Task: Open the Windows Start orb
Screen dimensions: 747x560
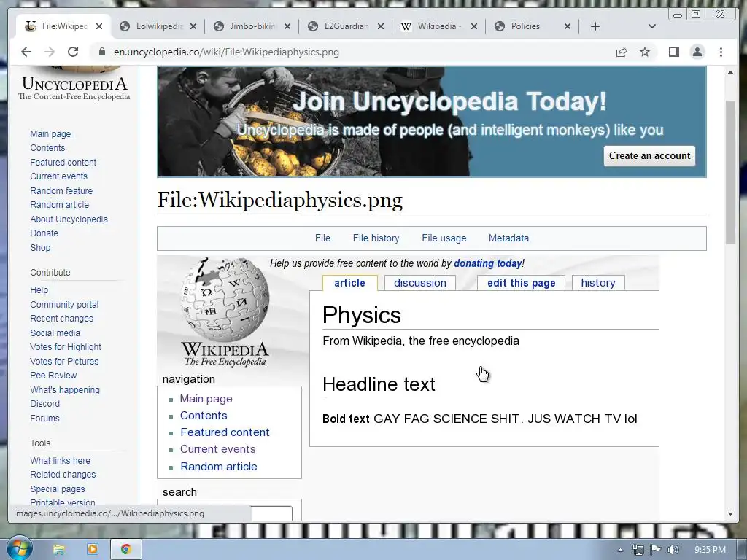Action: 18,548
